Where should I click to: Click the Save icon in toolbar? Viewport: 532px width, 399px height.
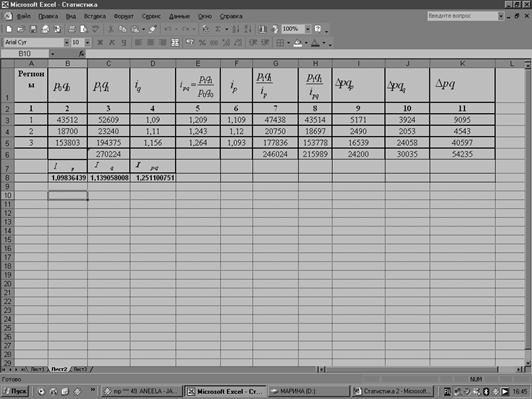coord(33,29)
